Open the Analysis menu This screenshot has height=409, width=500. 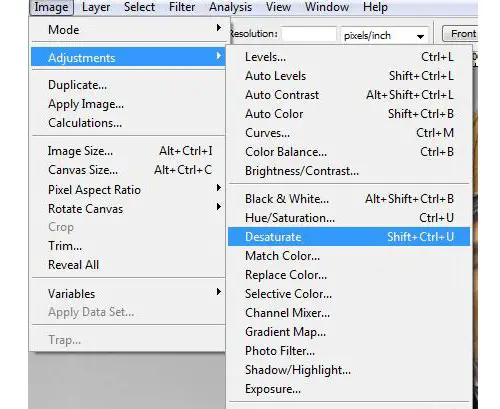click(230, 7)
